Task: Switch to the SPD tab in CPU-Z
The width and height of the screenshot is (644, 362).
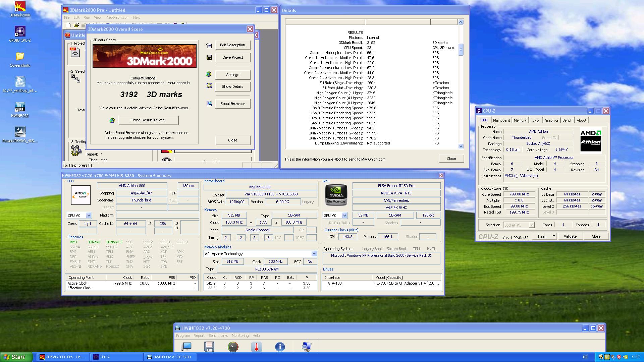Action: tap(536, 120)
